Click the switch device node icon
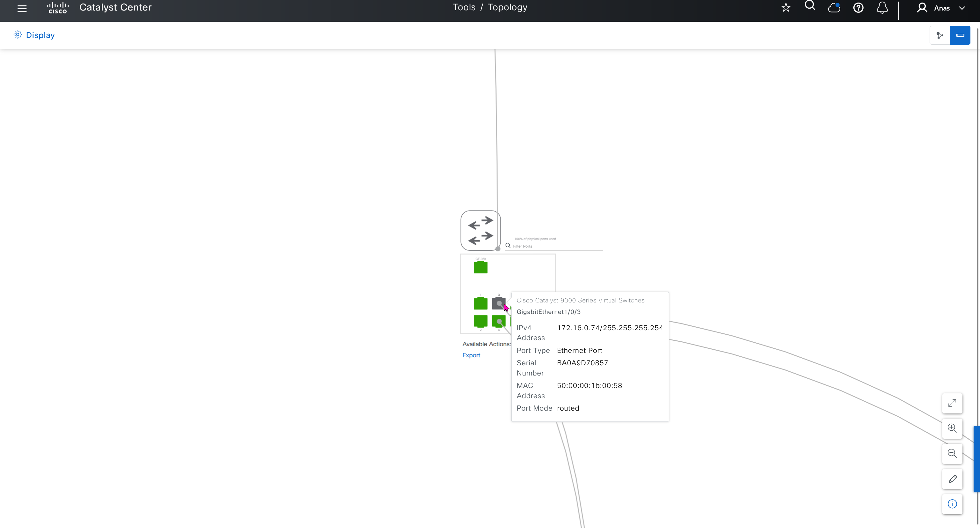 coord(480,231)
